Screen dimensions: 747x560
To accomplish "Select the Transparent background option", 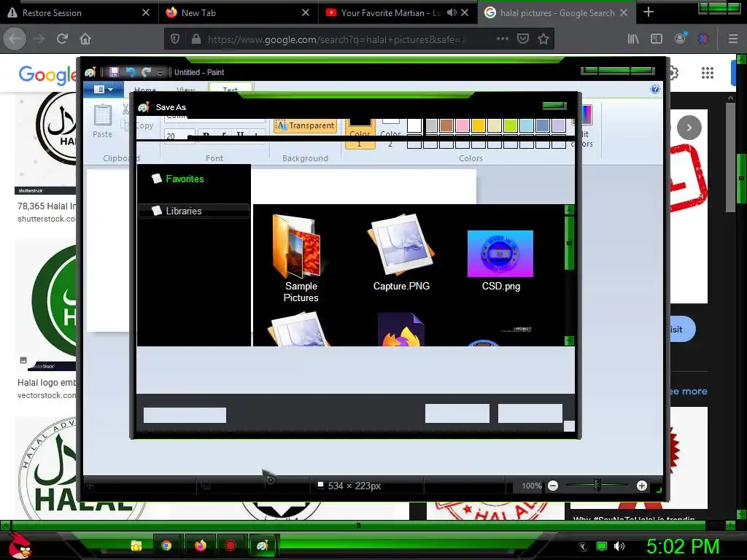I will coord(306,125).
